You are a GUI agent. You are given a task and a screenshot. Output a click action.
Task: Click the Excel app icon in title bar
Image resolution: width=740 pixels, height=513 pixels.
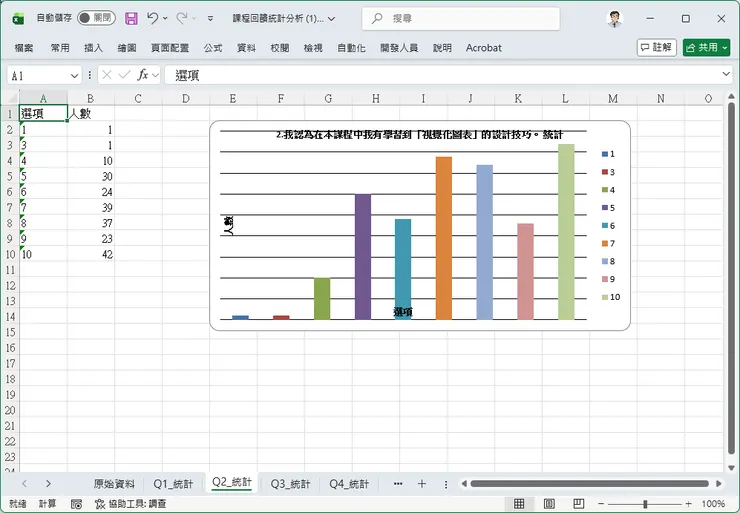(x=18, y=19)
